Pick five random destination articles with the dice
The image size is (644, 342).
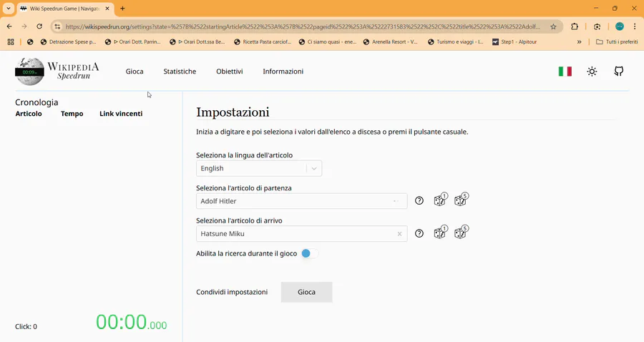click(x=461, y=232)
